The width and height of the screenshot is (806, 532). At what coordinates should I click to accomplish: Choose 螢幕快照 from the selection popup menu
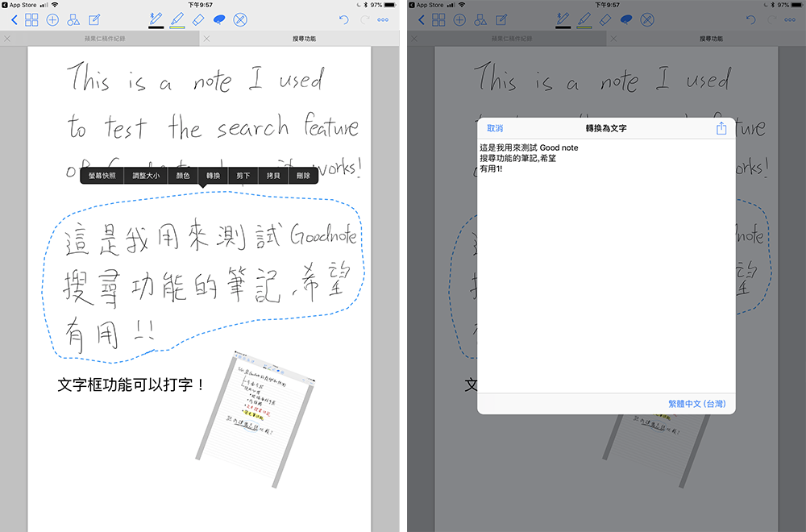pyautogui.click(x=102, y=175)
